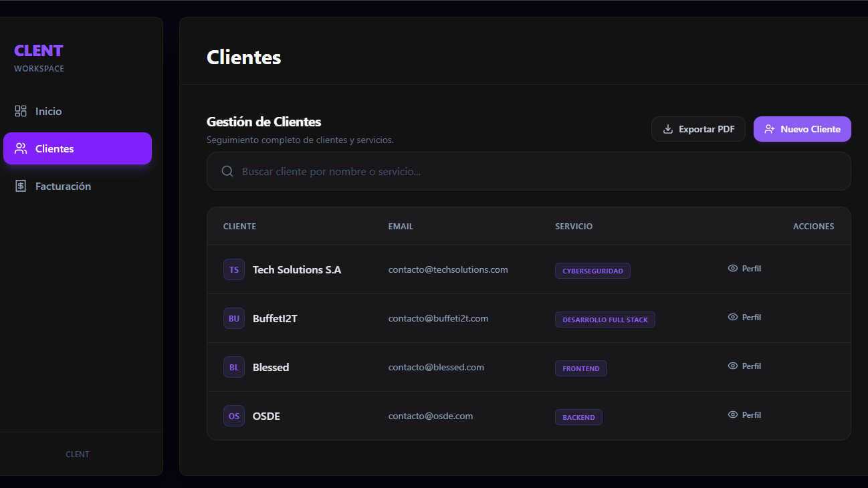The image size is (868, 488).
Task: Click the BU avatar badge
Action: [234, 319]
